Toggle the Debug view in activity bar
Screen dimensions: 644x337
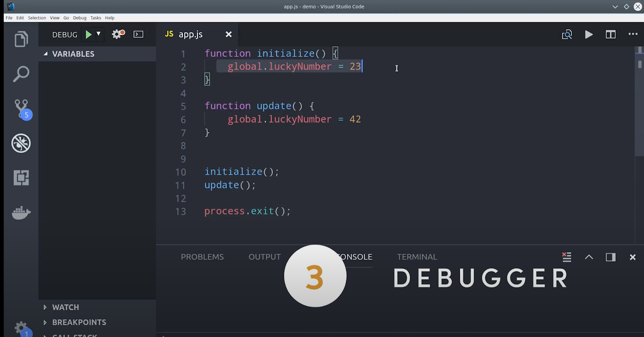pos(21,143)
